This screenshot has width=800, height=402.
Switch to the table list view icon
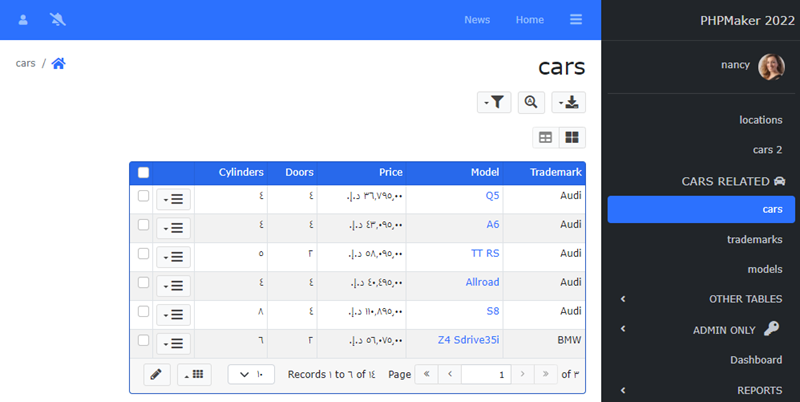(545, 137)
